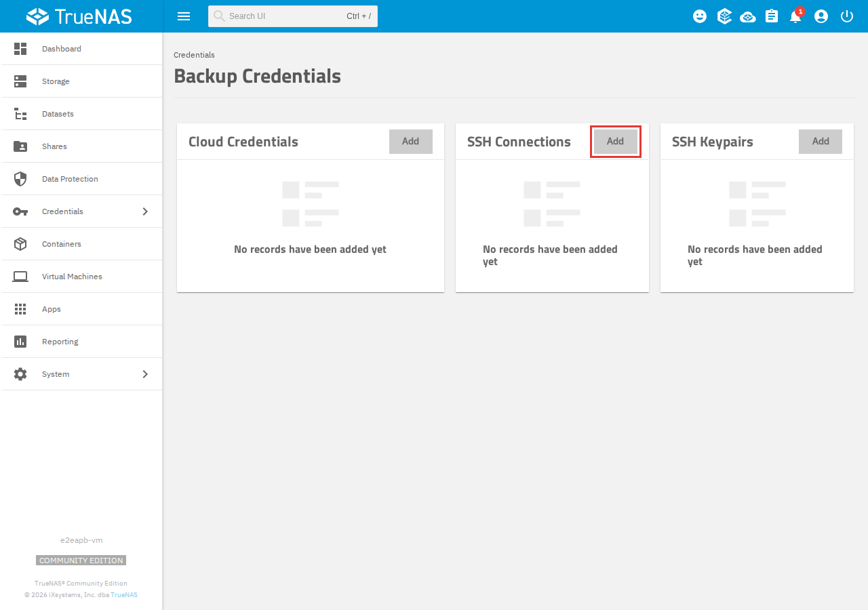Open the TrueNAS Connect cloud icon
Screen dimensions: 868x610
pos(748,16)
